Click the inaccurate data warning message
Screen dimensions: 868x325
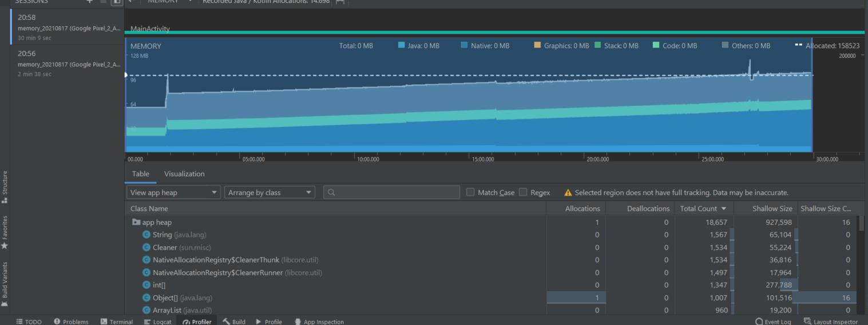681,193
